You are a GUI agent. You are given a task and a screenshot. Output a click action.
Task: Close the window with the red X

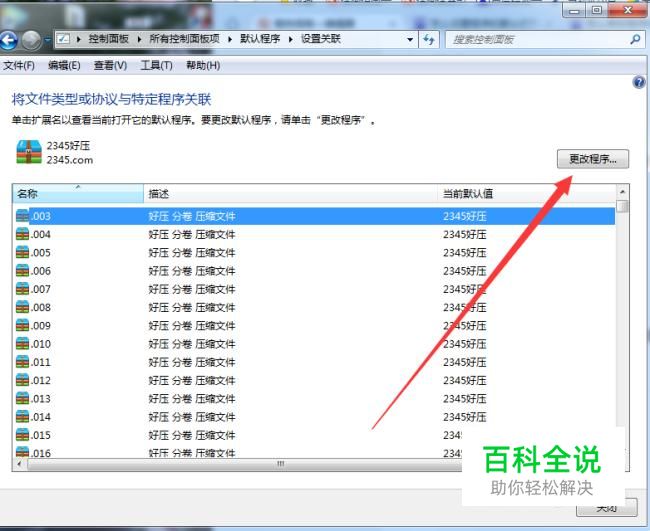coord(627,10)
